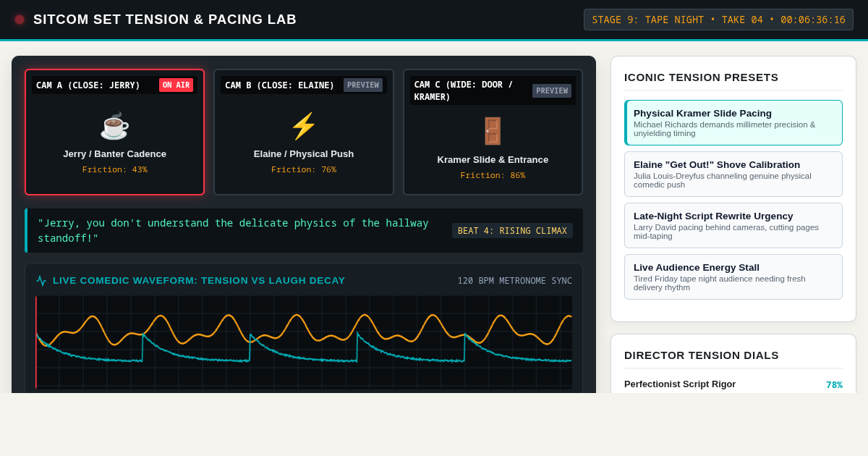Click the CAM B (CLOSE: ELAINE) label
The image size is (868, 456).
[280, 85]
